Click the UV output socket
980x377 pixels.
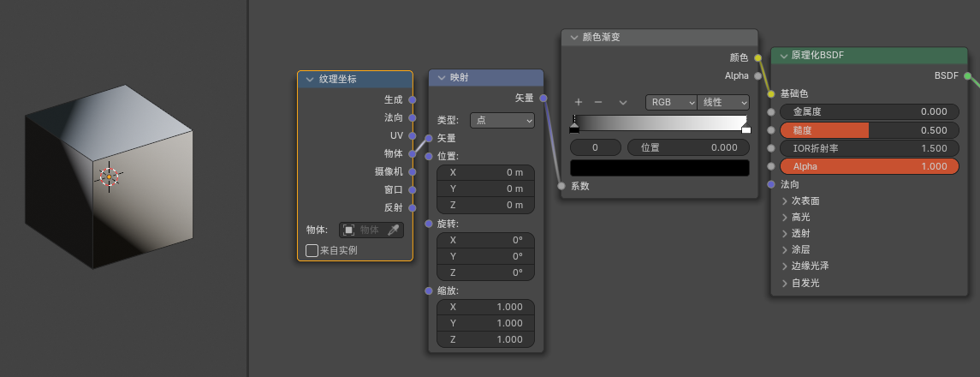pos(413,135)
